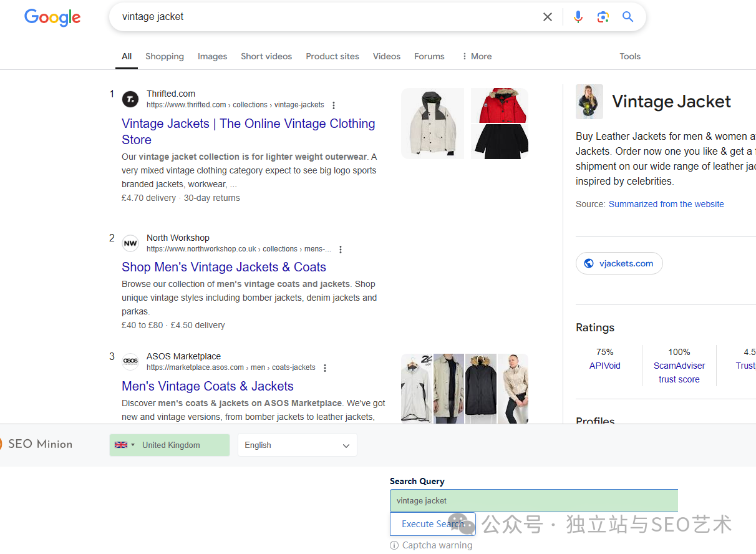
Task: Click the UK flag icon in SEO Minion
Action: click(121, 445)
